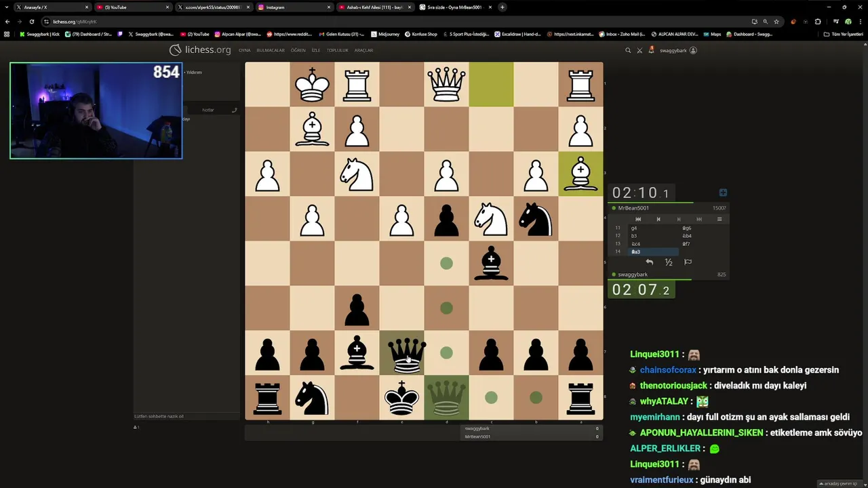Step forward one move in move navigation
Image resolution: width=868 pixels, height=488 pixels.
[678, 219]
